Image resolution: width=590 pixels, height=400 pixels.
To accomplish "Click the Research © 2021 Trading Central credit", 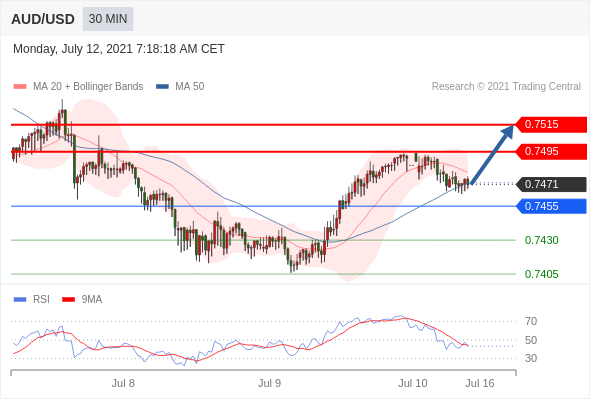I will (x=506, y=87).
